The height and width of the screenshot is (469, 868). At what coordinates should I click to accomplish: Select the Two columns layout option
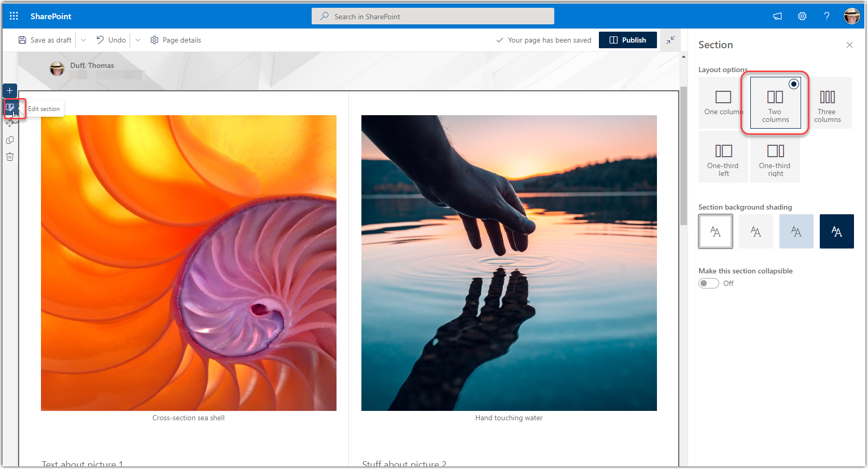click(775, 103)
